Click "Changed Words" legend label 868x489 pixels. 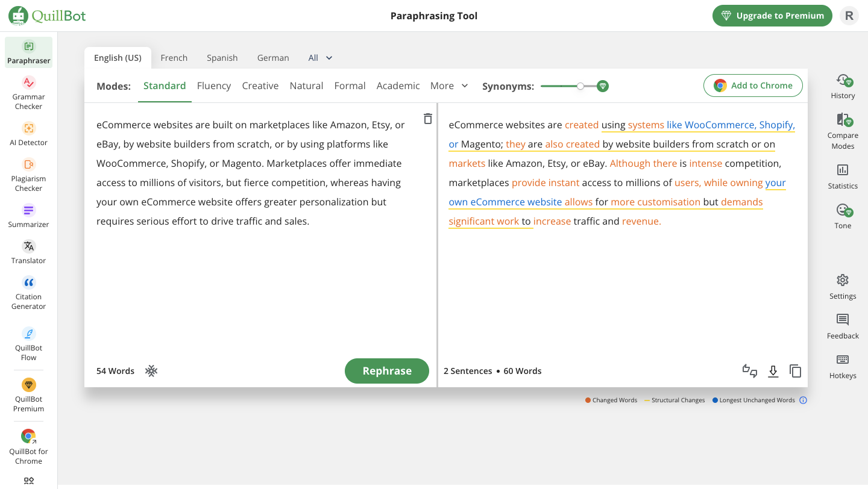click(x=615, y=400)
